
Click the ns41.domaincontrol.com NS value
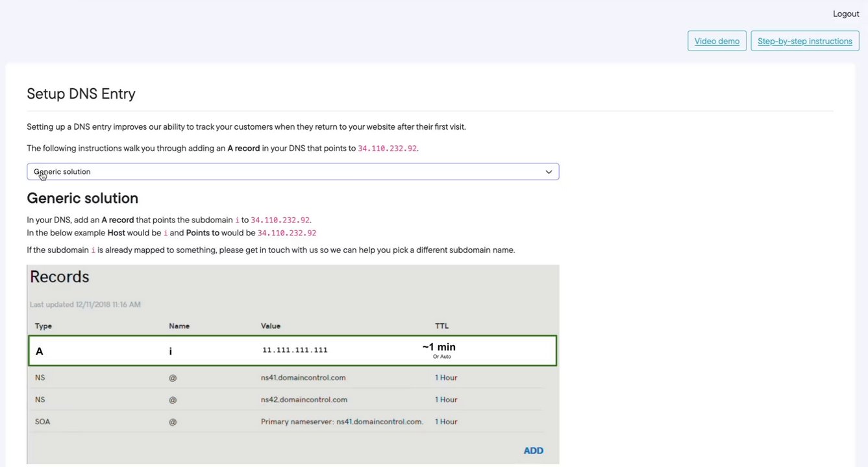pos(303,377)
